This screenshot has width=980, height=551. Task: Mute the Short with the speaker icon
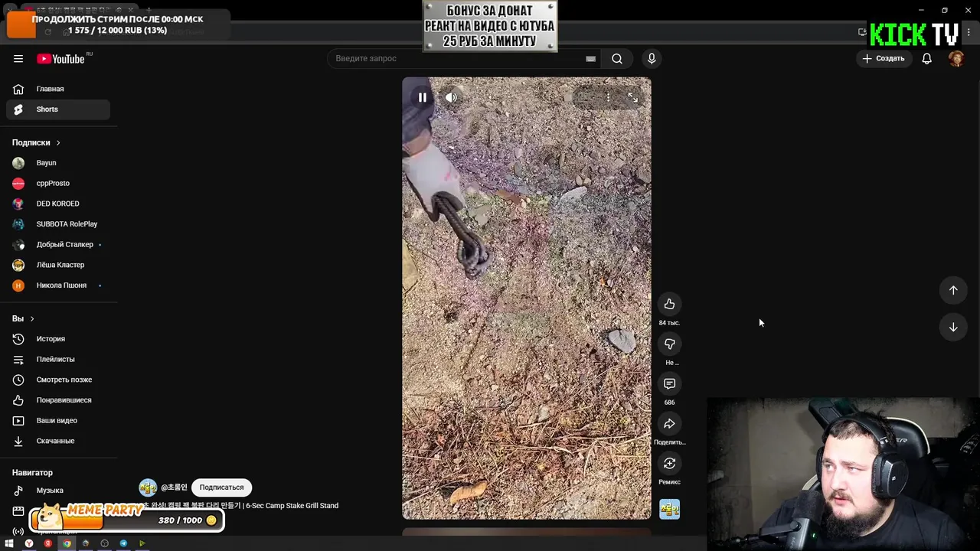(x=451, y=97)
